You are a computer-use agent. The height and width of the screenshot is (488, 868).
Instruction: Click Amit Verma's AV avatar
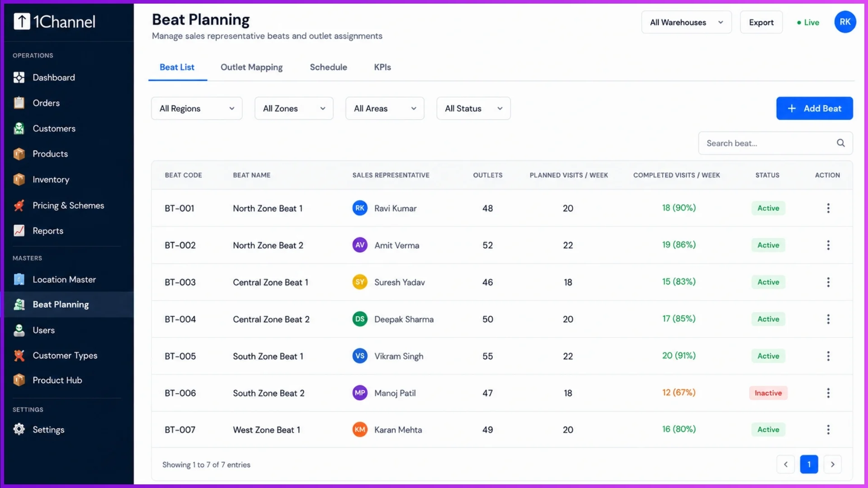tap(360, 245)
